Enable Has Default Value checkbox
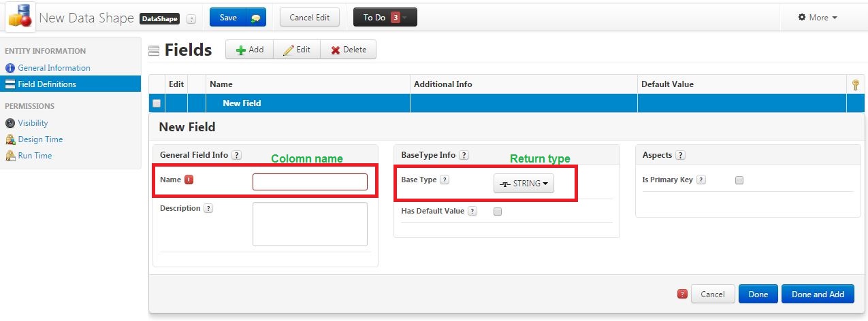The height and width of the screenshot is (321, 868). 498,212
